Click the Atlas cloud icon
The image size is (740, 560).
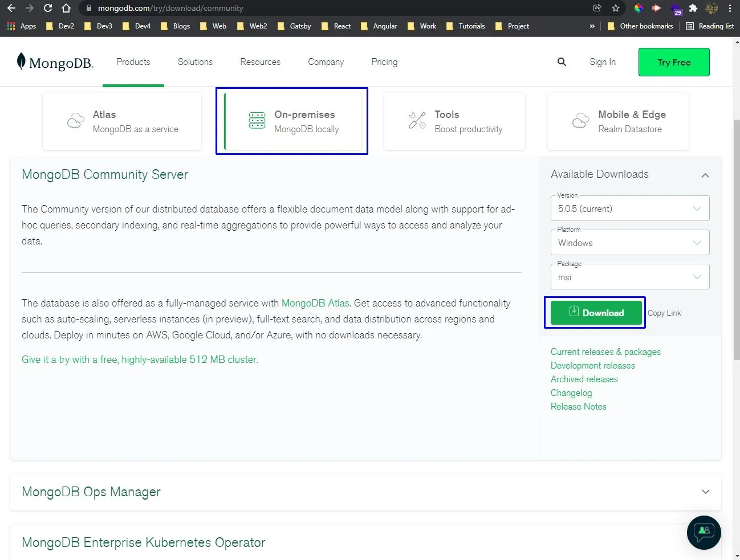tap(76, 121)
